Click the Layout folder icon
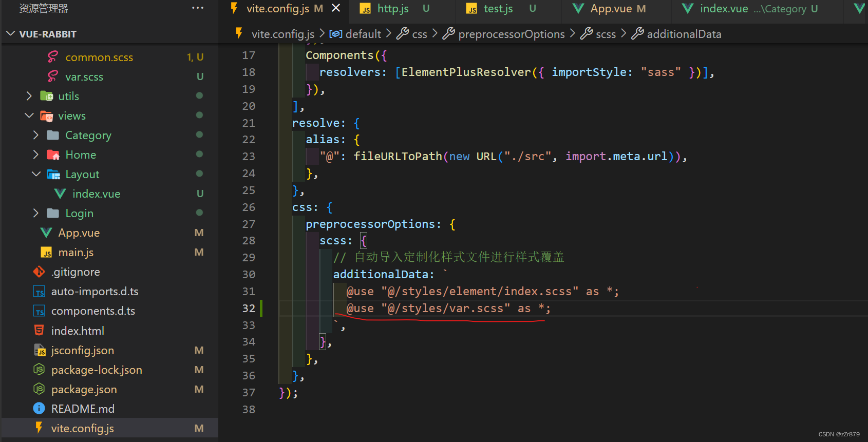Image resolution: width=868 pixels, height=442 pixels. 53,175
